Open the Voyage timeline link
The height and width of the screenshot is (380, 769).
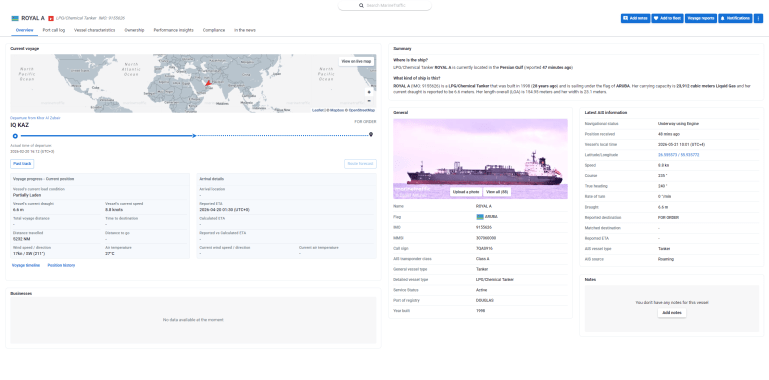tap(26, 265)
